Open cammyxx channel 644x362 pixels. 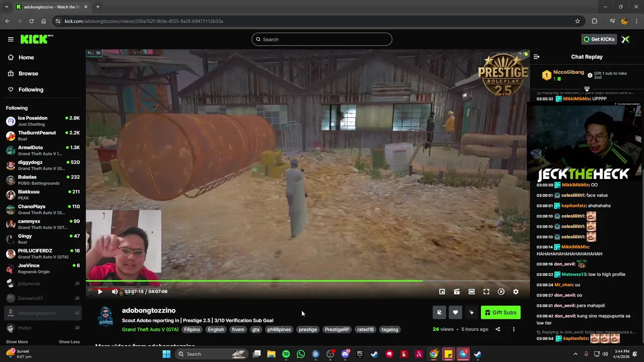click(x=43, y=224)
